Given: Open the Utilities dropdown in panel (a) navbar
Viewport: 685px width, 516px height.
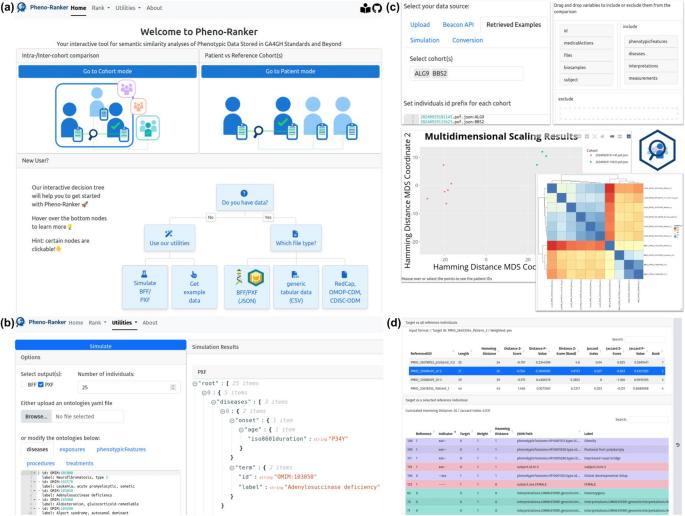Looking at the screenshot, I should point(128,8).
